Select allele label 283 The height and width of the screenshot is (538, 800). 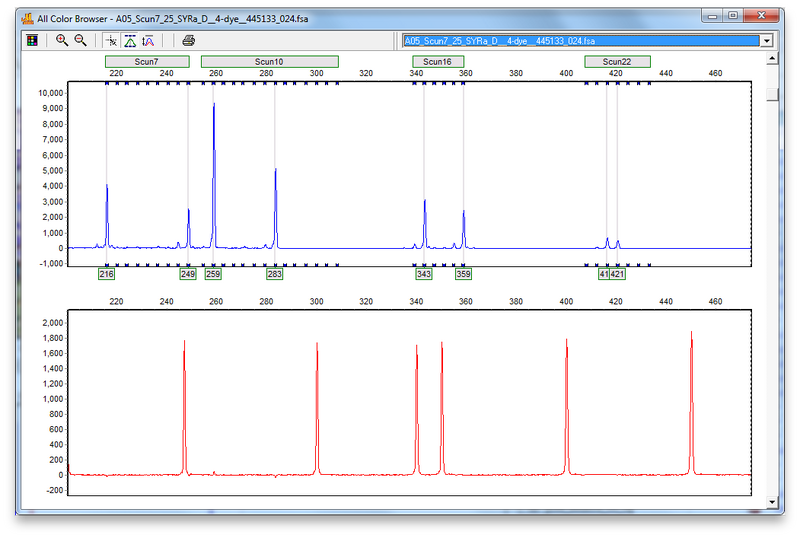click(274, 274)
